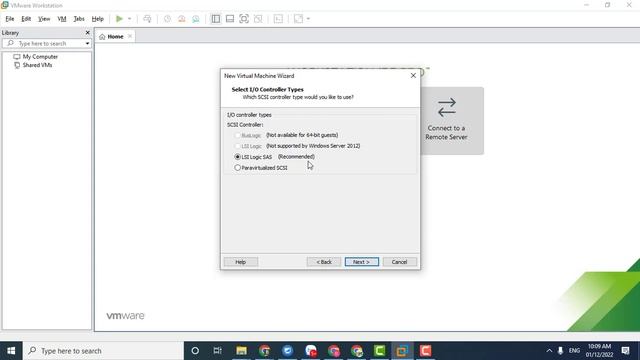The image size is (640, 360).
Task: Show hidden system tray icons
Action: [549, 351]
